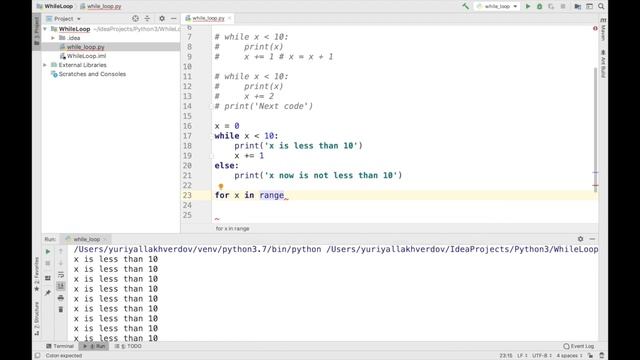Click the red error indicator atop the scrollbar

(595, 28)
